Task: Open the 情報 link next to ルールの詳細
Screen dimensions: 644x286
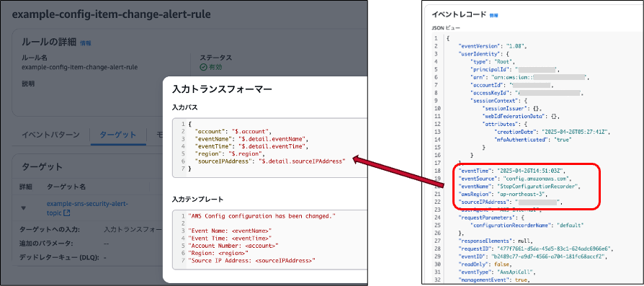Action: tap(86, 43)
